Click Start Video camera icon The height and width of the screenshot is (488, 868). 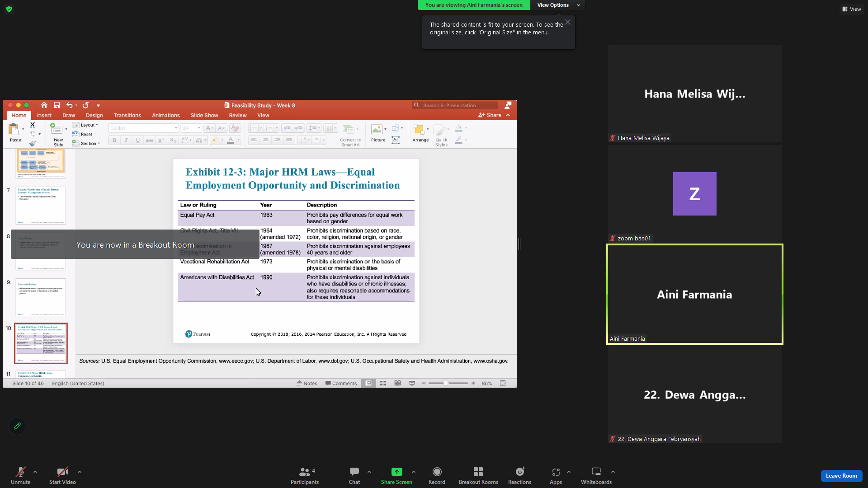(62, 472)
